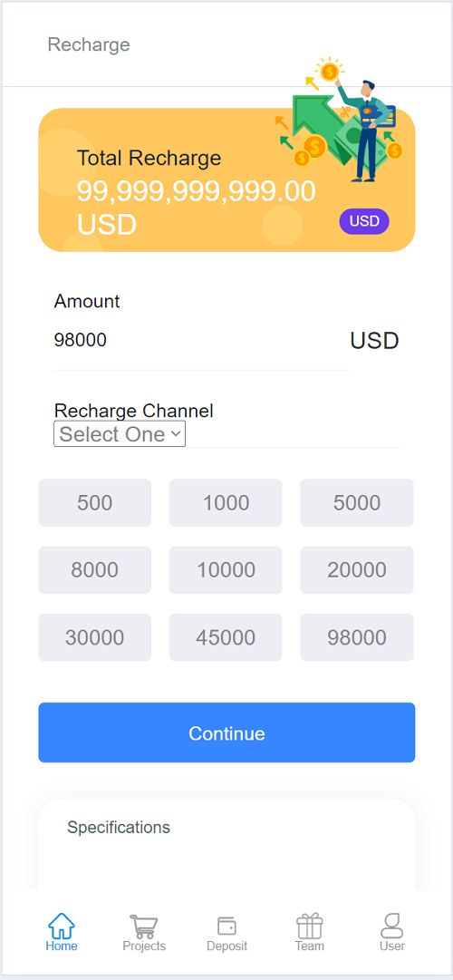The image size is (453, 980).
Task: Open the Team gift box icon
Action: [309, 926]
